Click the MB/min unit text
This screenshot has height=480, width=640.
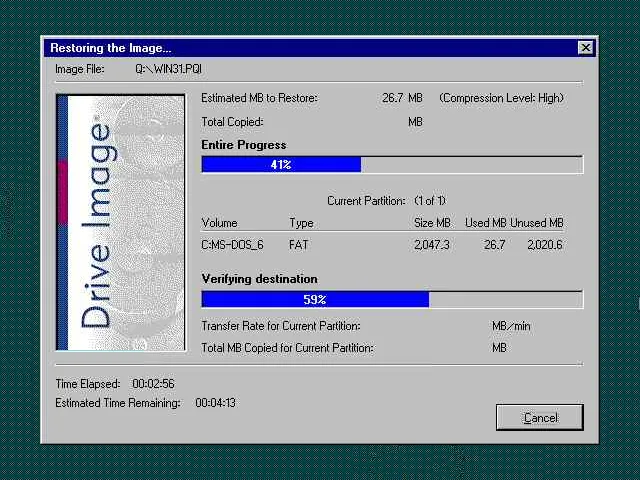[x=511, y=326]
